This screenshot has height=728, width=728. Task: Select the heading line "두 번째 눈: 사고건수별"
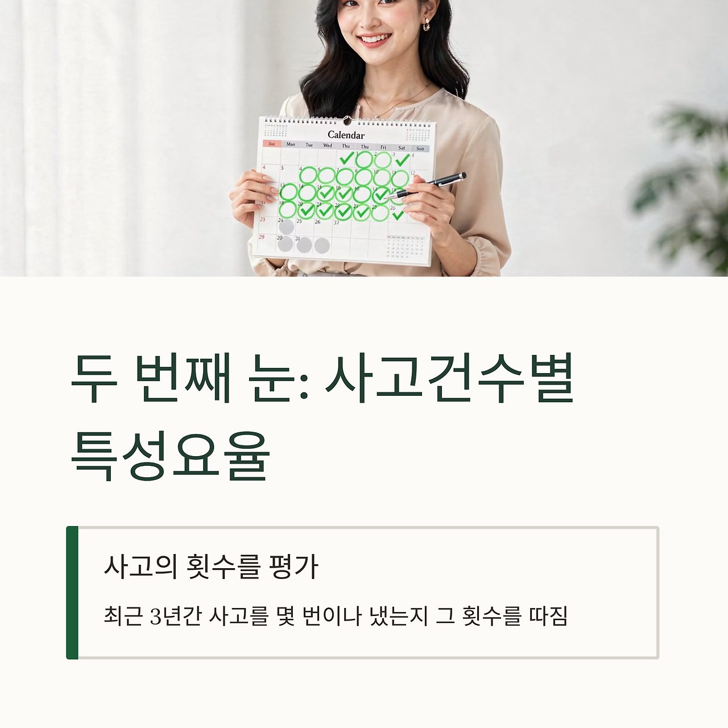tap(322, 378)
